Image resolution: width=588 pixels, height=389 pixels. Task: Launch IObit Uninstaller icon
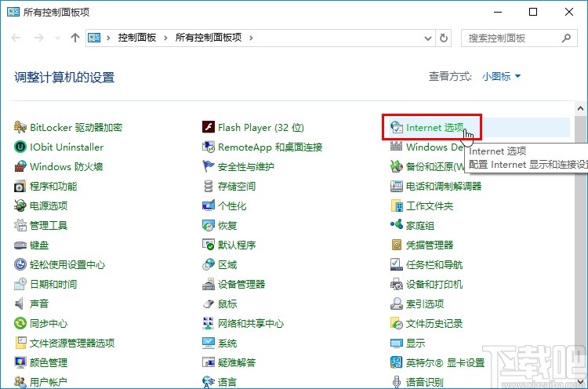[20, 147]
